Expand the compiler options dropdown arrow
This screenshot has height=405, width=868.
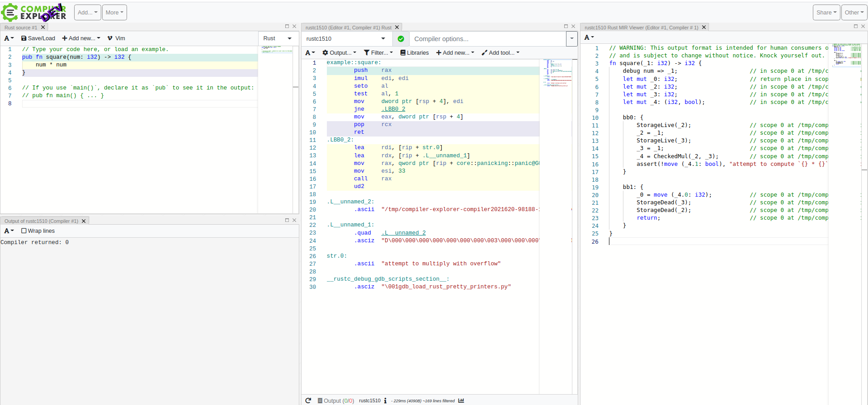[572, 39]
